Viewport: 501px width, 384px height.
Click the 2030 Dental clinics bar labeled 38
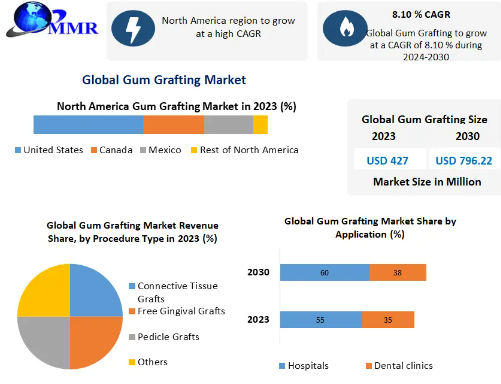point(398,273)
